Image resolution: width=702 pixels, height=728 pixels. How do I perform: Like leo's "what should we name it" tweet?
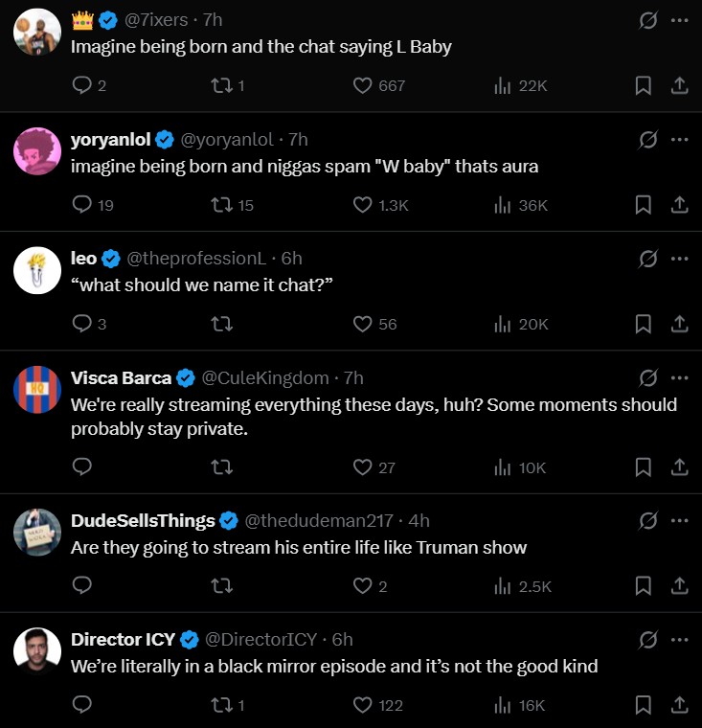click(x=363, y=324)
